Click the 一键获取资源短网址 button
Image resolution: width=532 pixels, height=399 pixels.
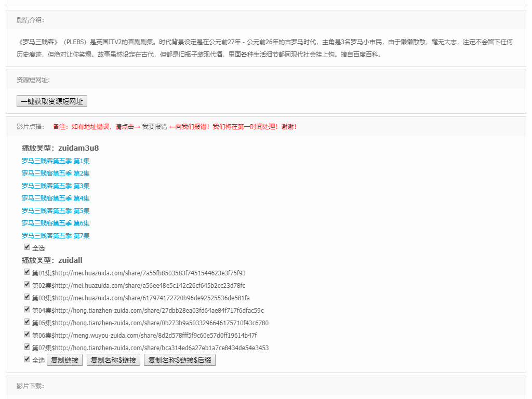(52, 101)
